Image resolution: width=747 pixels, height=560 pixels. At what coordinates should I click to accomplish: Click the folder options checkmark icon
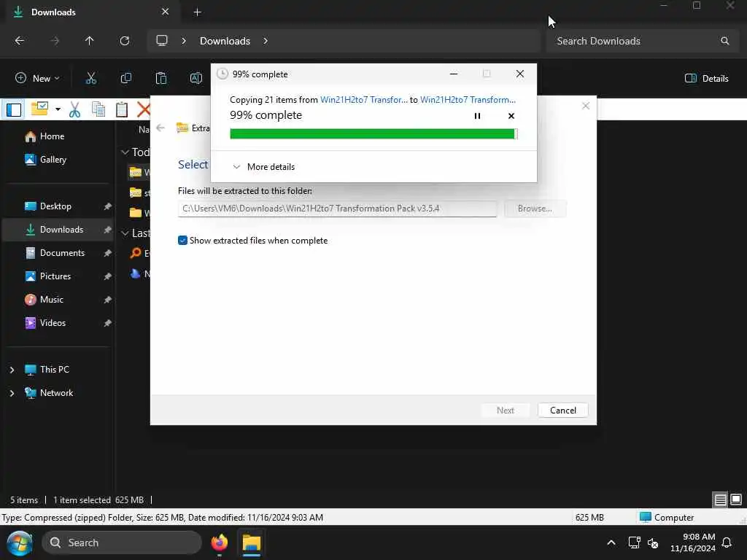[39, 109]
